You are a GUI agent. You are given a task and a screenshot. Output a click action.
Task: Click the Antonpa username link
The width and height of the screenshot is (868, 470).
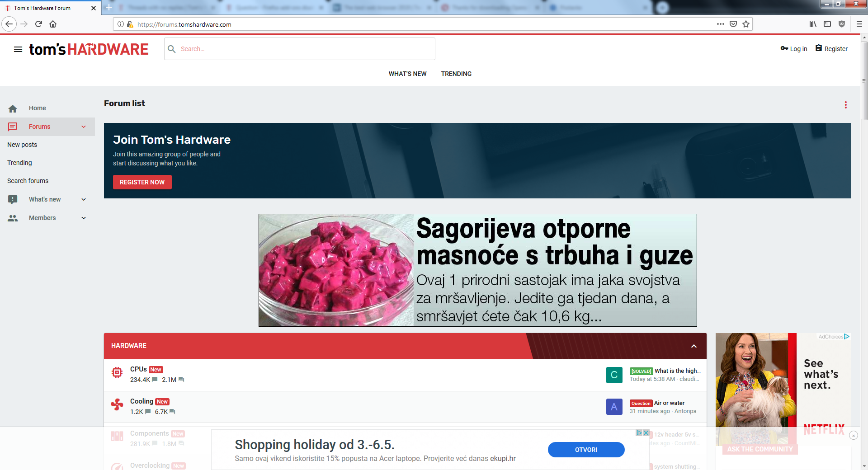point(685,411)
